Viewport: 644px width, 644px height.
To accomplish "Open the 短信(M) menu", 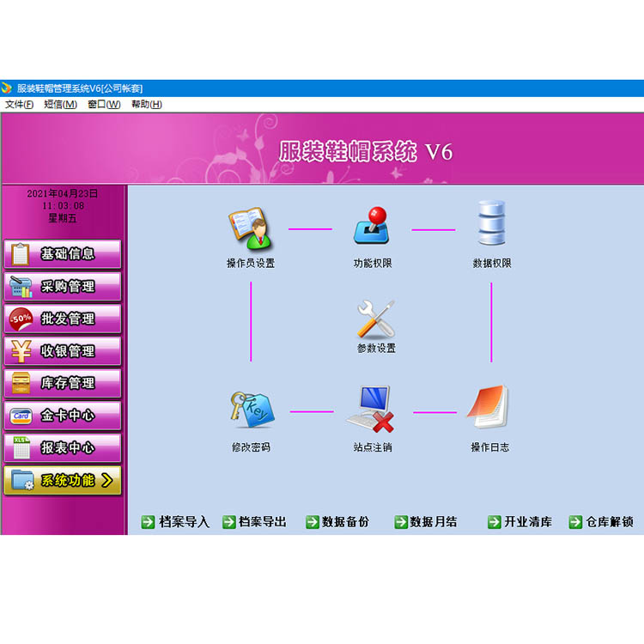I will [x=60, y=104].
